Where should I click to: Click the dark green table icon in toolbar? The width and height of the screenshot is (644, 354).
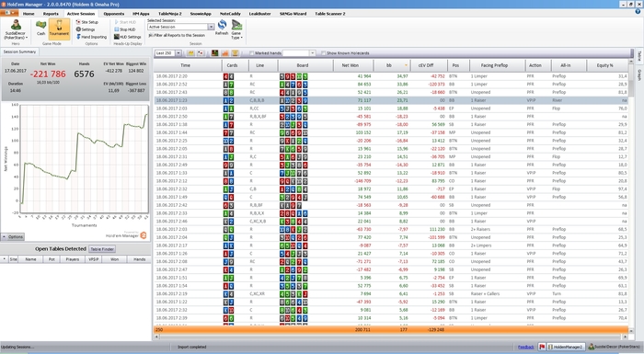(214, 53)
